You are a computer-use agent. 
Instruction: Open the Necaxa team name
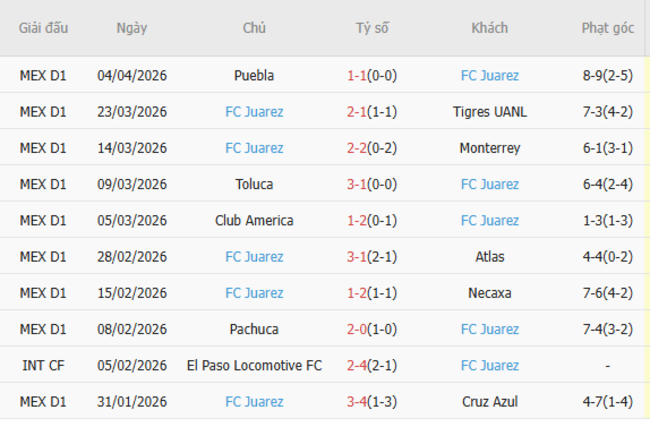pyautogui.click(x=489, y=293)
